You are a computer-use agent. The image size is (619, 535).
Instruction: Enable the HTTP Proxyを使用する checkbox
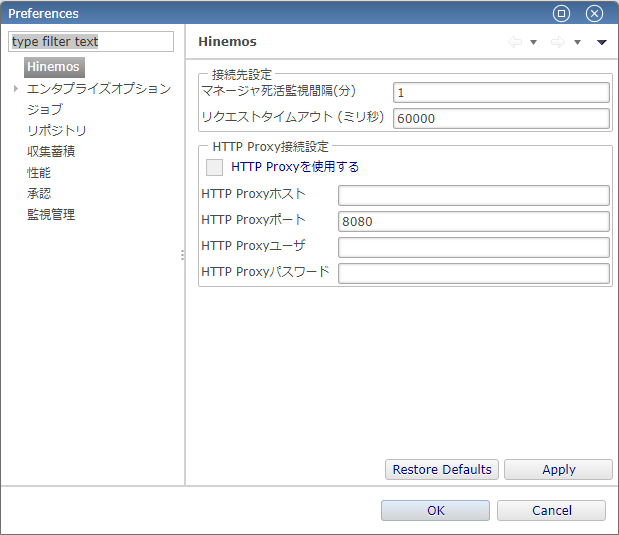pos(214,167)
